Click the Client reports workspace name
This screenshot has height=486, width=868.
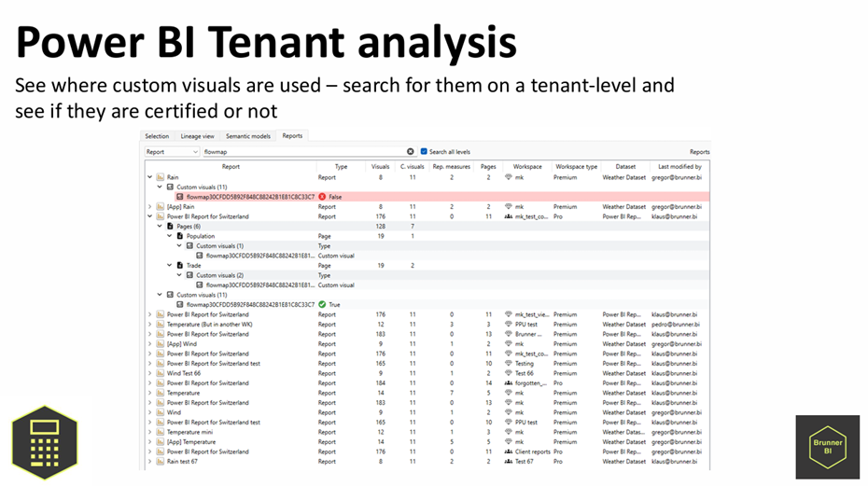533,451
